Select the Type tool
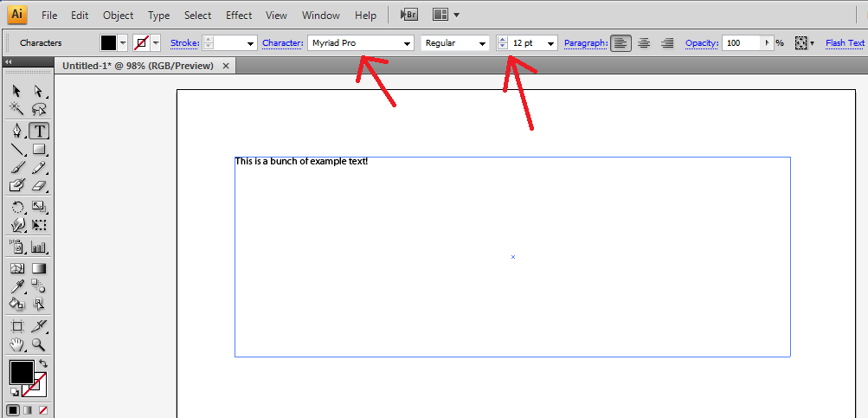Image resolution: width=868 pixels, height=418 pixels. [x=39, y=132]
